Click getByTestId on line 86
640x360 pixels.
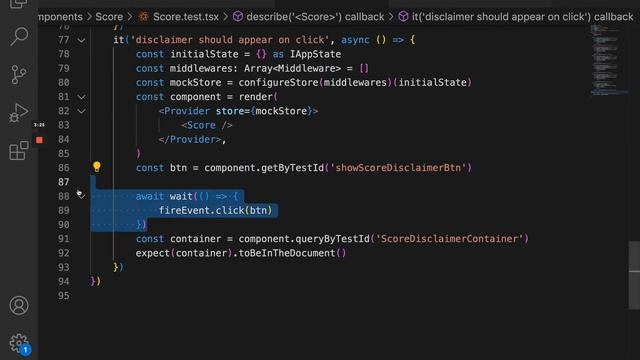click(x=292, y=168)
